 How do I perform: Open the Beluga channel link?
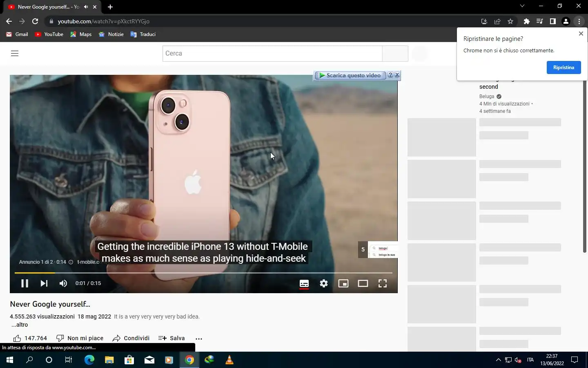point(487,96)
